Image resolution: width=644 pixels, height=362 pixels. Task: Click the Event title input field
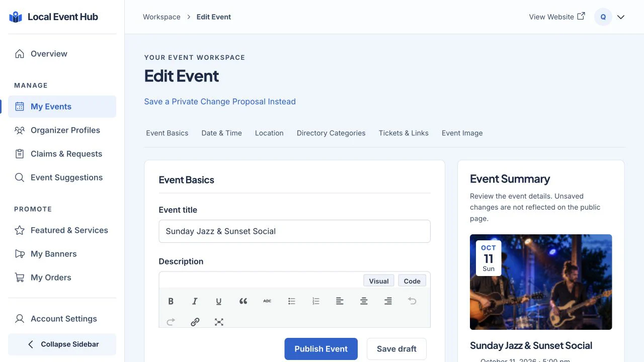(x=294, y=231)
